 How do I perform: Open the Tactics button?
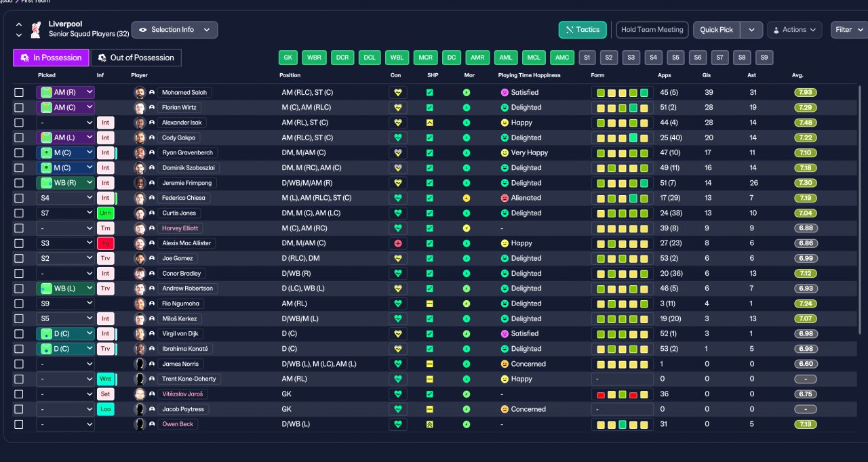click(583, 30)
